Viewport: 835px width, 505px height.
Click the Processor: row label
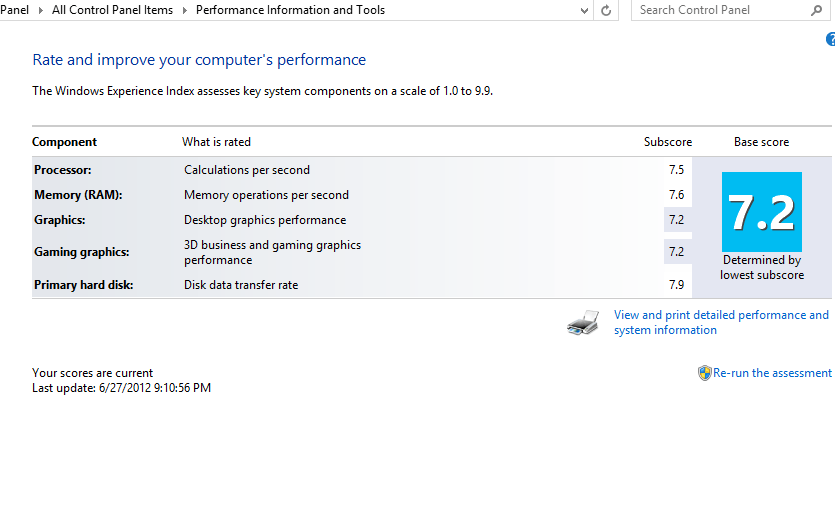63,170
